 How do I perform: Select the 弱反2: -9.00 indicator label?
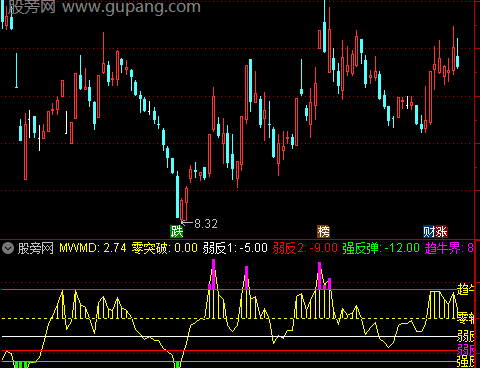tap(305, 248)
